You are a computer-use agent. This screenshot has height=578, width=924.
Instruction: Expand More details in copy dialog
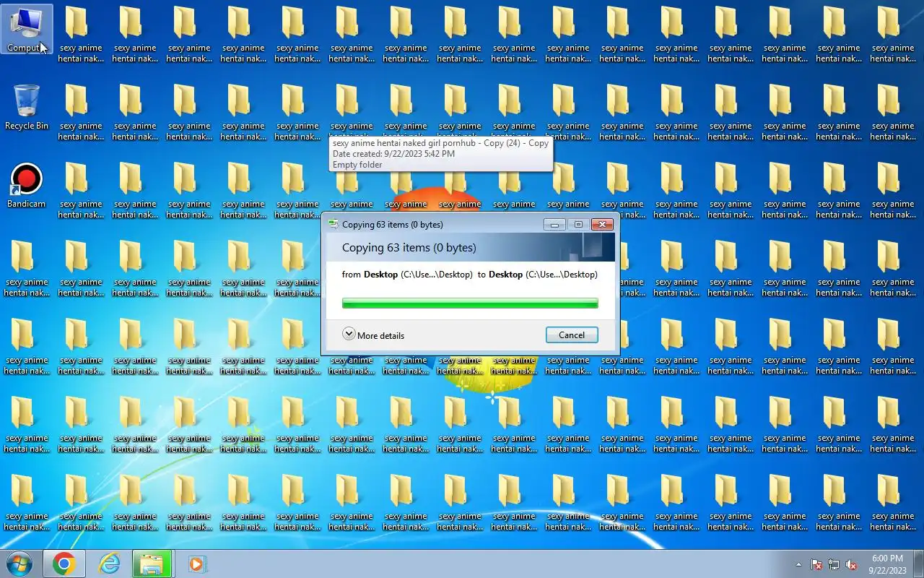coord(373,335)
